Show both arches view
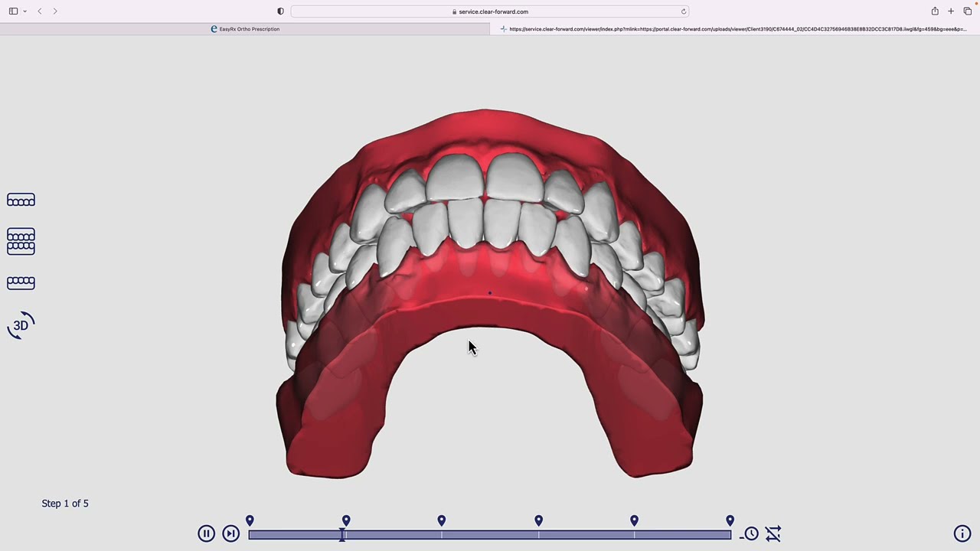The width and height of the screenshot is (980, 551). pos(21,241)
